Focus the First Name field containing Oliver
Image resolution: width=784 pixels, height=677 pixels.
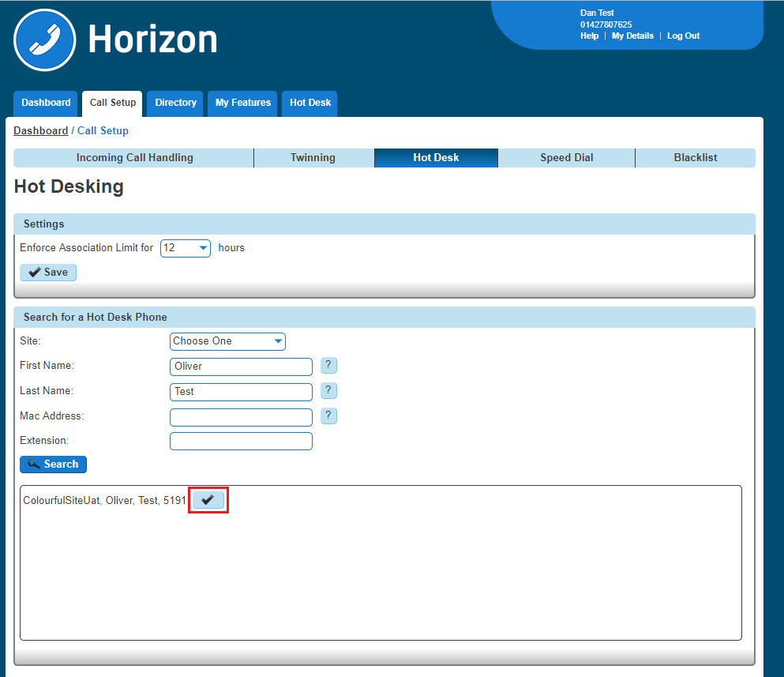pos(241,367)
